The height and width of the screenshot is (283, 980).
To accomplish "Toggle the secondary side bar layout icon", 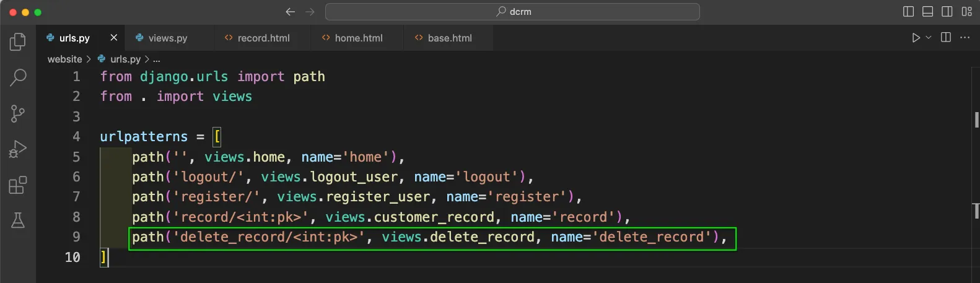I will point(947,12).
